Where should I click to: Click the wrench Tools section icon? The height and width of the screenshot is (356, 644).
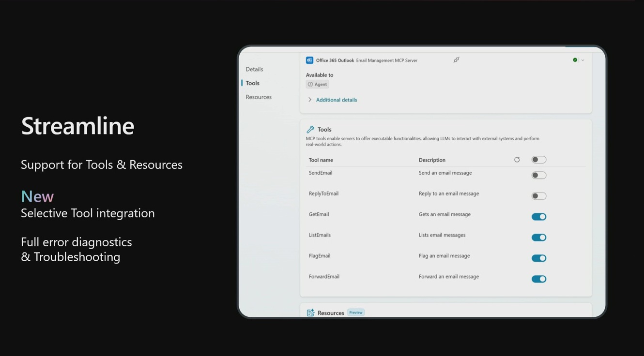click(310, 130)
